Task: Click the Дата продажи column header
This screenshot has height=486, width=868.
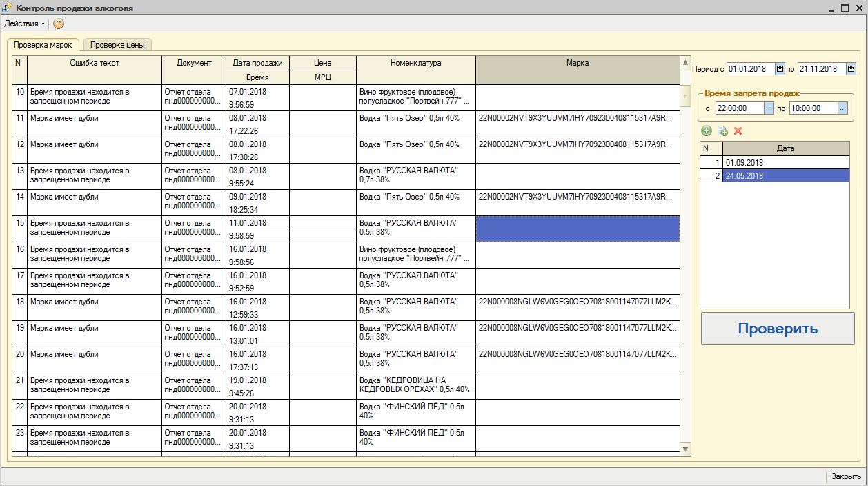Action: [x=257, y=63]
